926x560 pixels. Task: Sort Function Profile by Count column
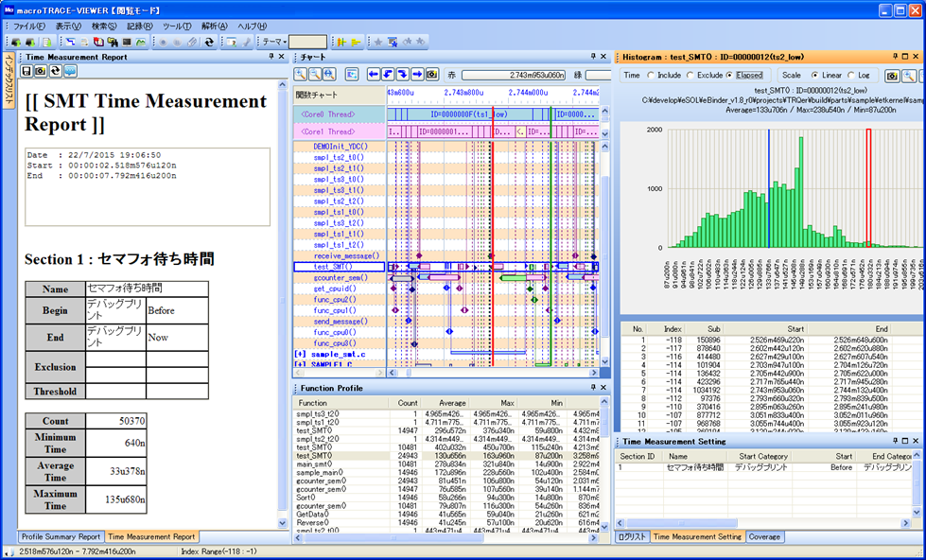pos(405,403)
